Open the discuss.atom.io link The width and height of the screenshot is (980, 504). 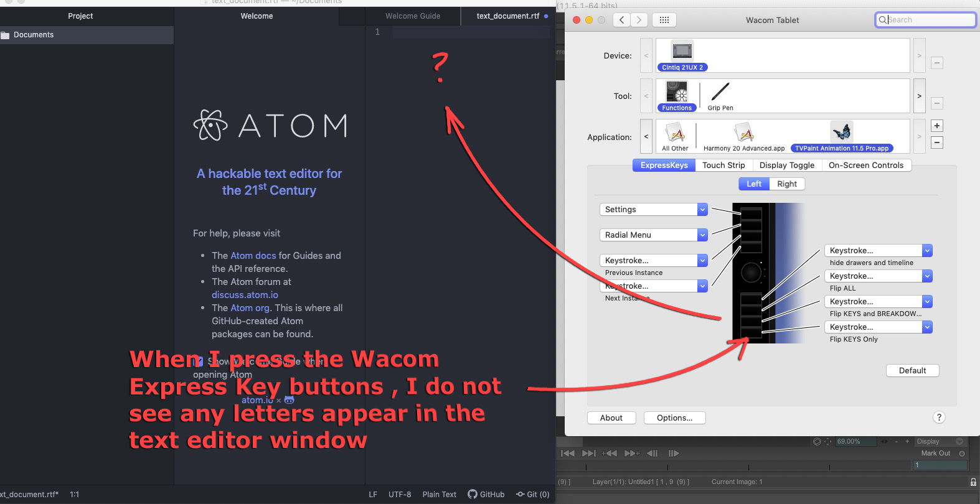point(245,295)
